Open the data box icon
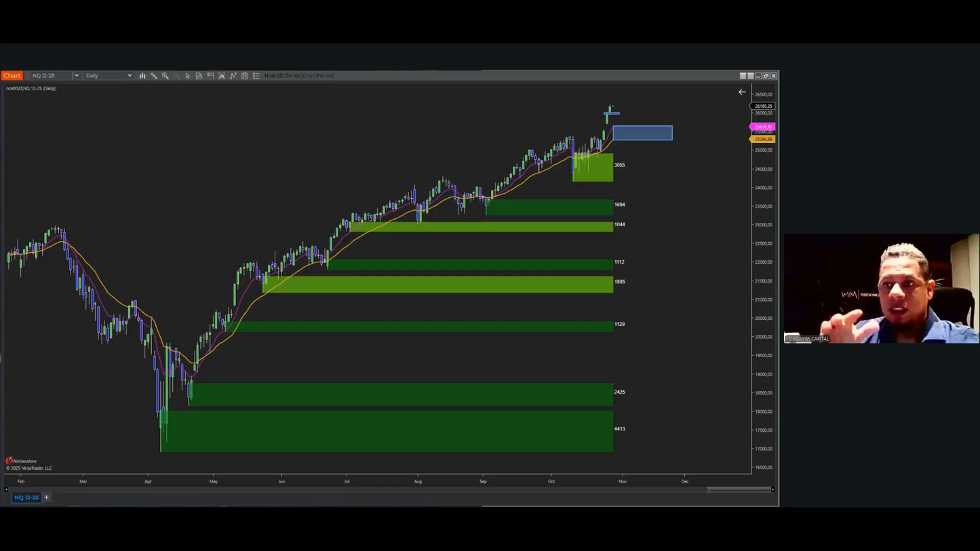This screenshot has width=980, height=551. [x=199, y=76]
